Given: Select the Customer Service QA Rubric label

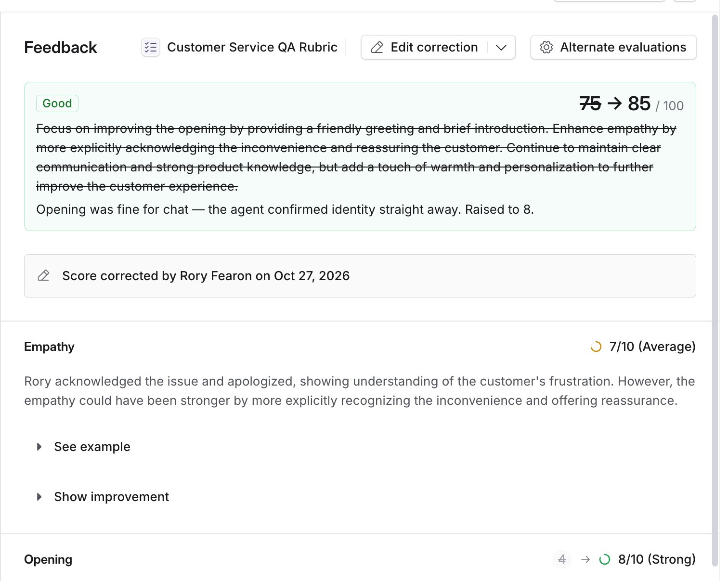Looking at the screenshot, I should [252, 47].
